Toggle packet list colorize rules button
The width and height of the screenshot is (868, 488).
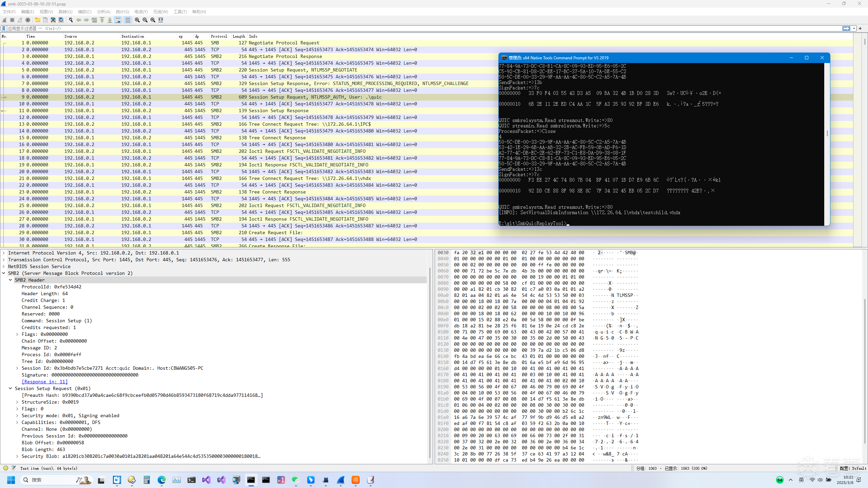(x=127, y=20)
